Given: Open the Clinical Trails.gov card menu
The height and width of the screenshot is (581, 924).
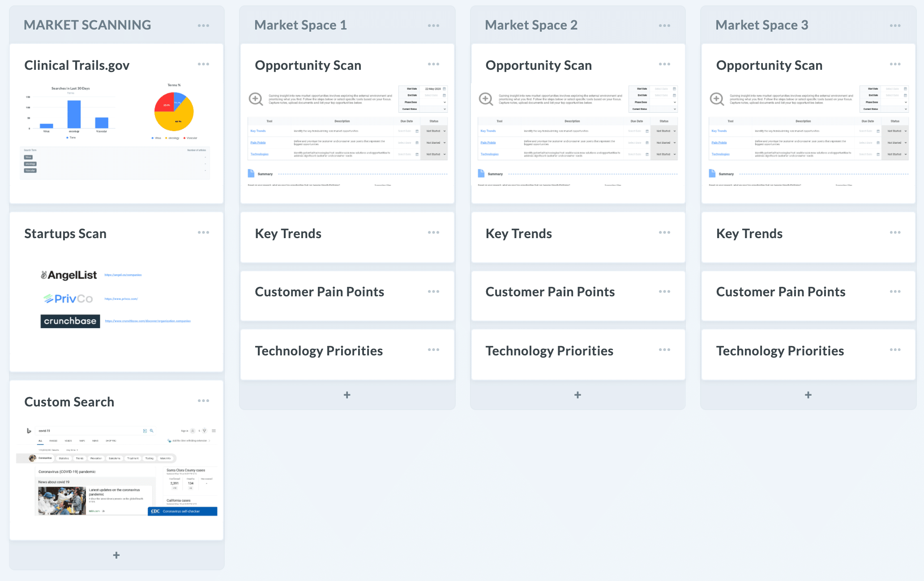Looking at the screenshot, I should coord(203,64).
